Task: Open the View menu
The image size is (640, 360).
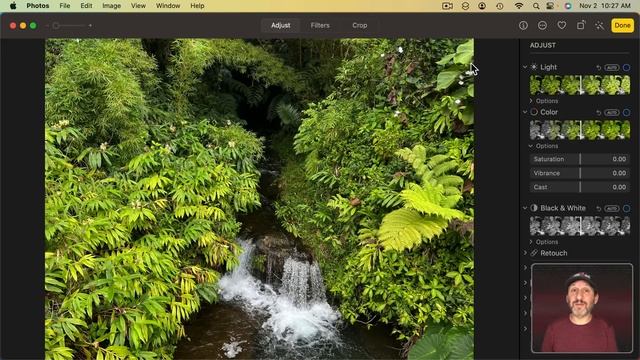Action: click(x=138, y=6)
